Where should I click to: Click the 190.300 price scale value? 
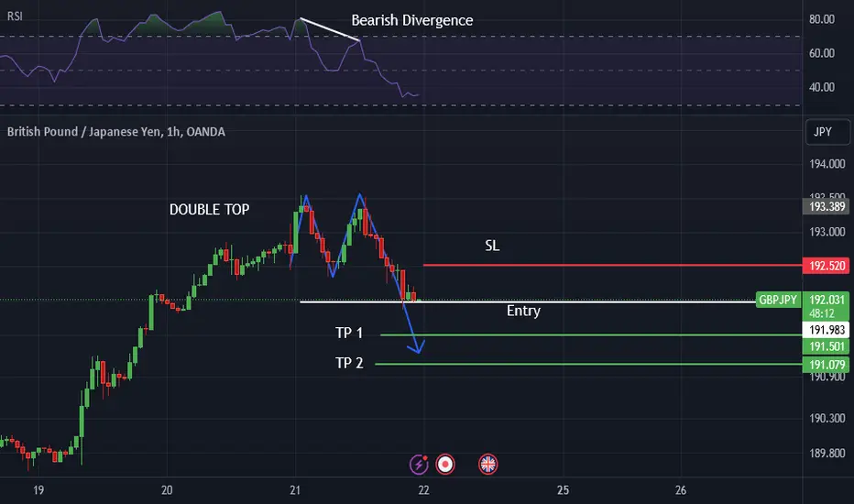[x=827, y=419]
